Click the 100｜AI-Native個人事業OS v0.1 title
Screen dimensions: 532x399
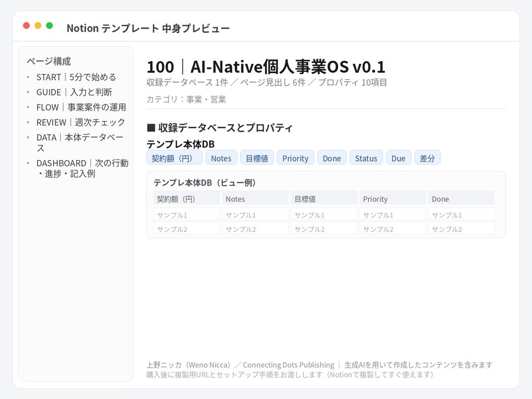tap(266, 67)
